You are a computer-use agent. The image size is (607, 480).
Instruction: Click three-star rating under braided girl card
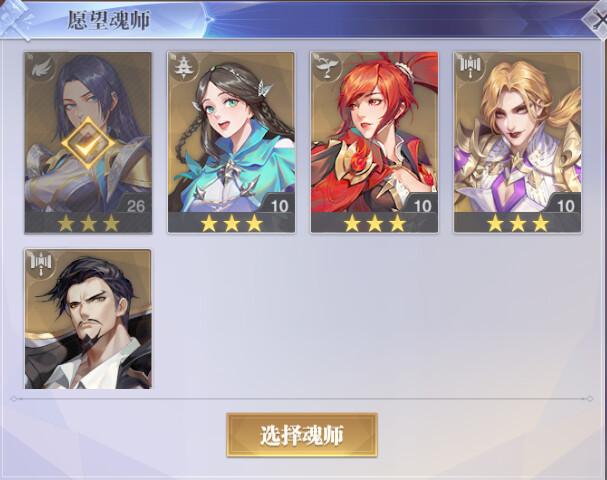point(231,223)
